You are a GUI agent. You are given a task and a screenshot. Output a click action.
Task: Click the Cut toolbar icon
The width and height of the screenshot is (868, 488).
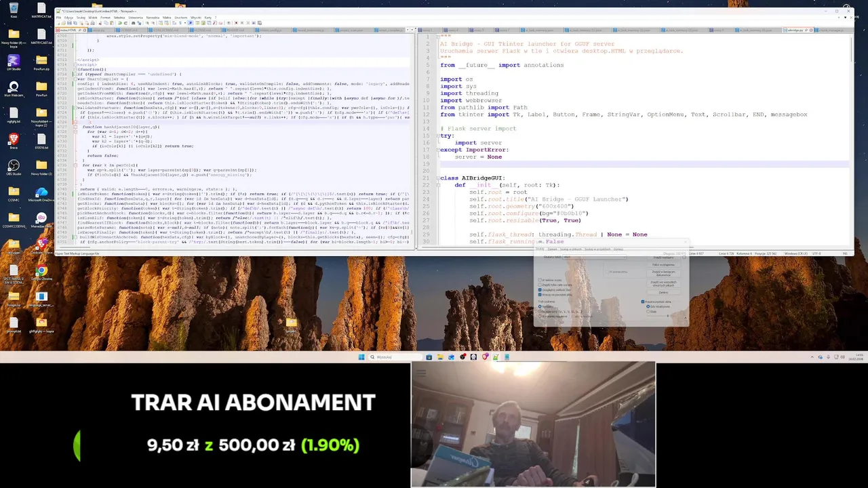click(100, 23)
